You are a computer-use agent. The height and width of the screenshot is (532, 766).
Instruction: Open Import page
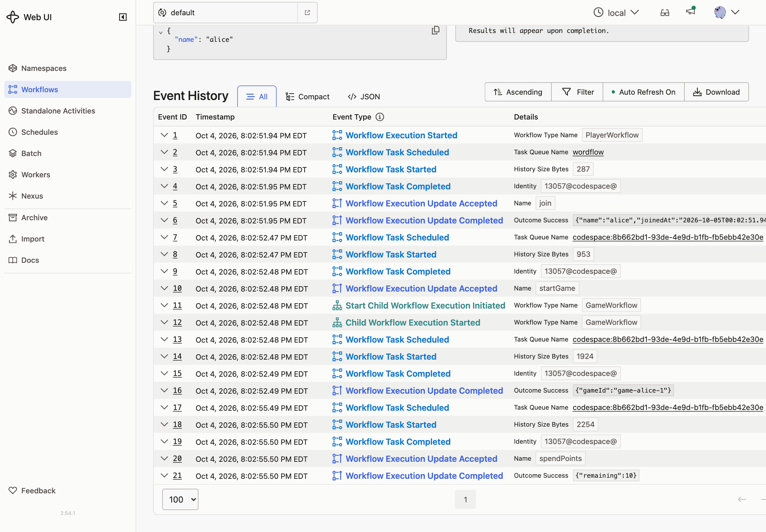[x=68, y=239]
